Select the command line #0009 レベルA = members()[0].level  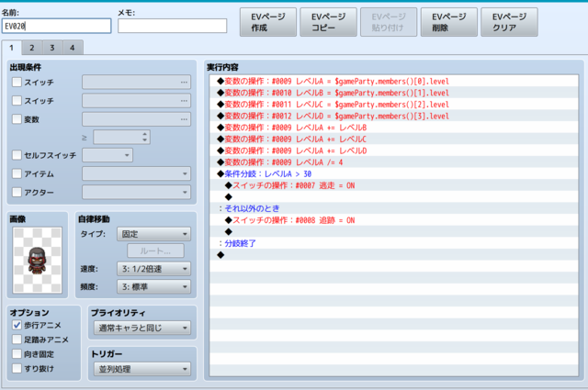[394, 81]
